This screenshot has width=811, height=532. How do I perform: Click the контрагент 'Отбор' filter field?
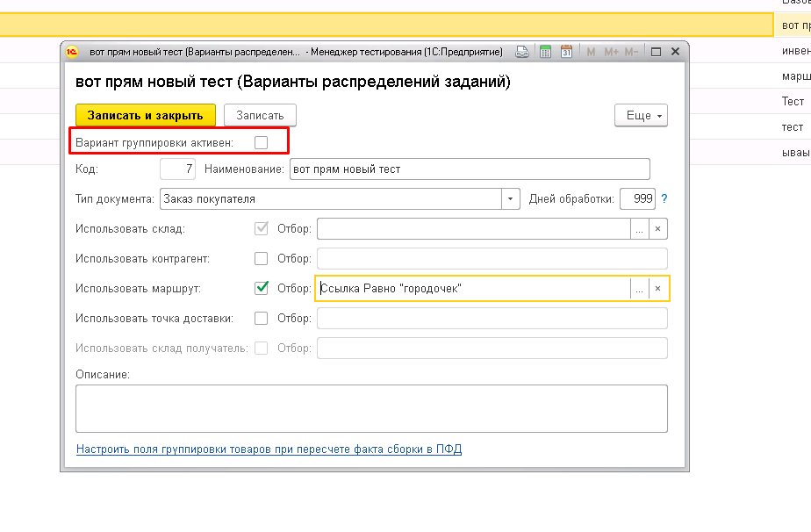coord(492,258)
